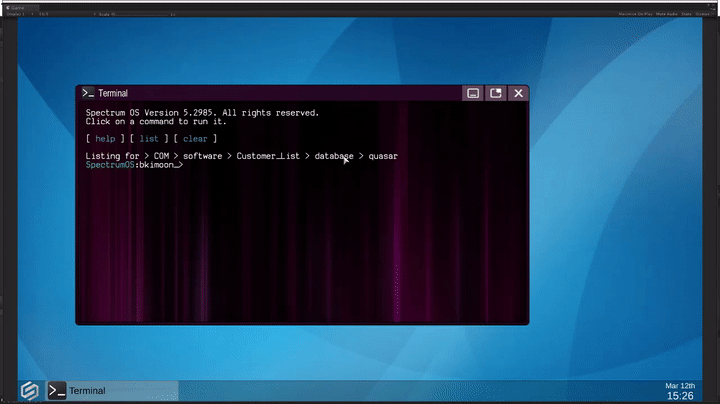720x404 pixels.
Task: Click the terminal prompt icon in the title bar
Action: pos(88,93)
